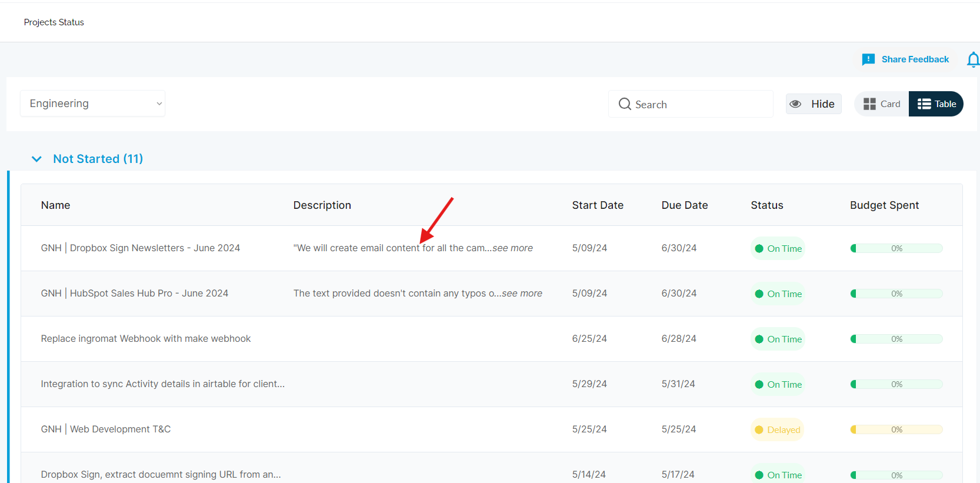This screenshot has width=980, height=483.
Task: Click the Share Feedback chat icon
Action: point(868,59)
